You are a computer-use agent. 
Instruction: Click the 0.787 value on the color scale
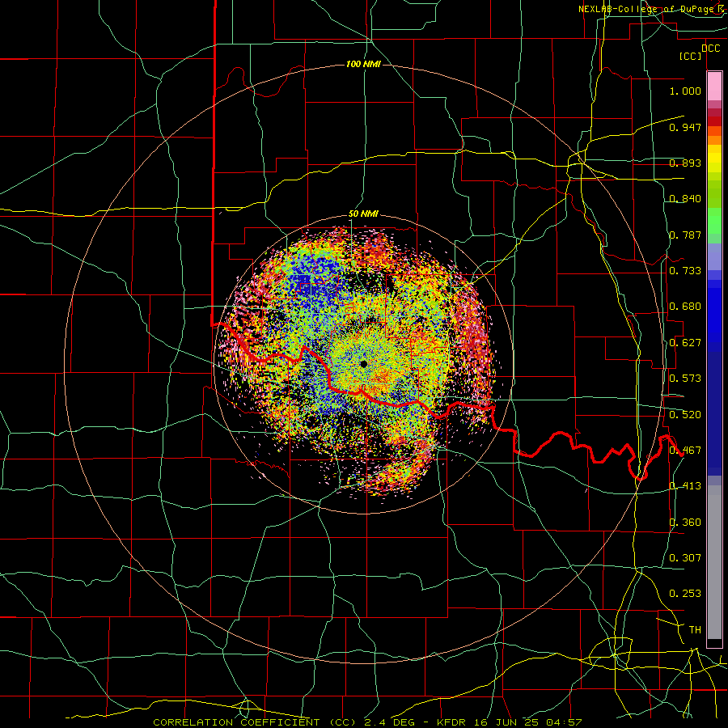coord(685,235)
